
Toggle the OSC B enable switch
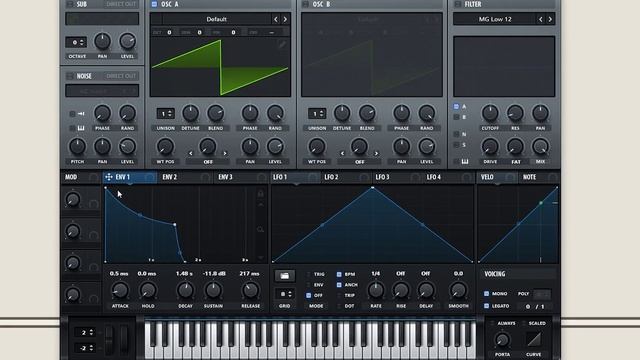point(305,4)
